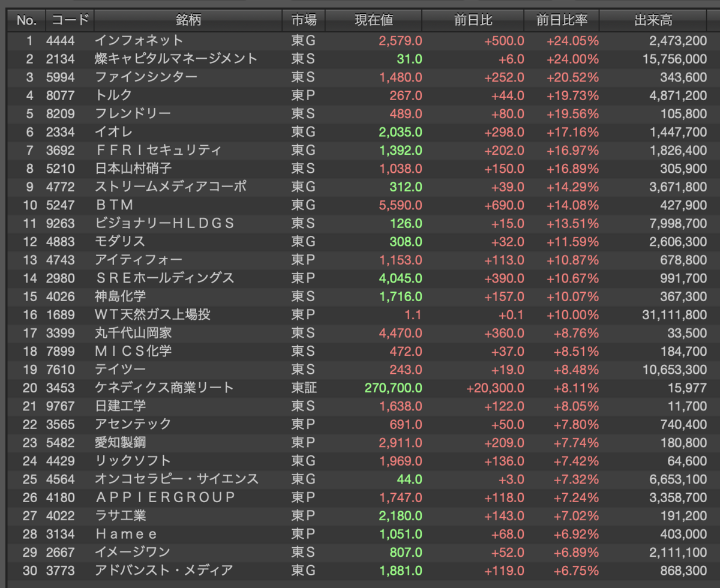Click change rate +6.75%
Viewport: 720px width, 588px height.
[x=575, y=571]
